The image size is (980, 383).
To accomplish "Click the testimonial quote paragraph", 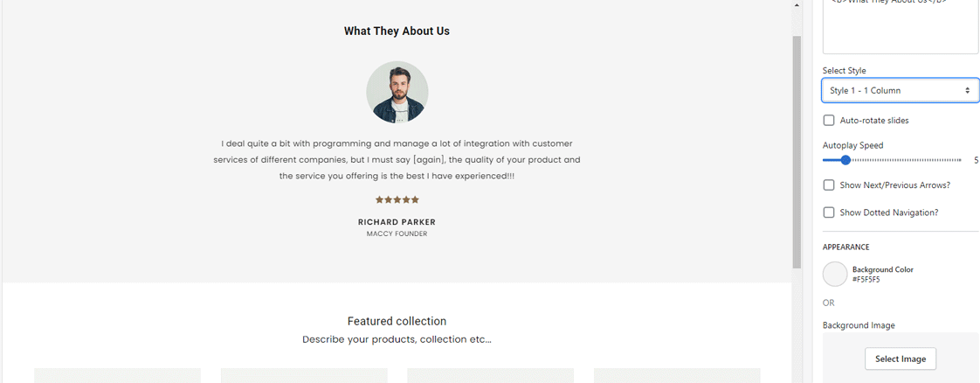I will pos(397,159).
